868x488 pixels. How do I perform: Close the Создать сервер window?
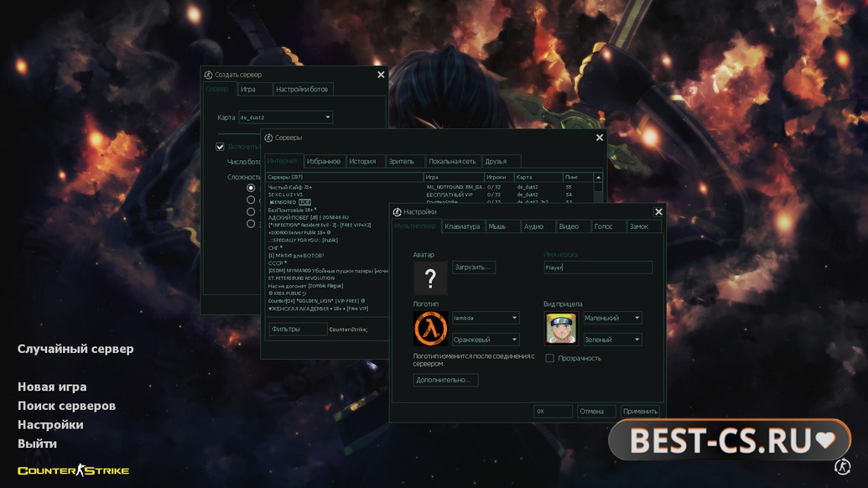tap(381, 75)
